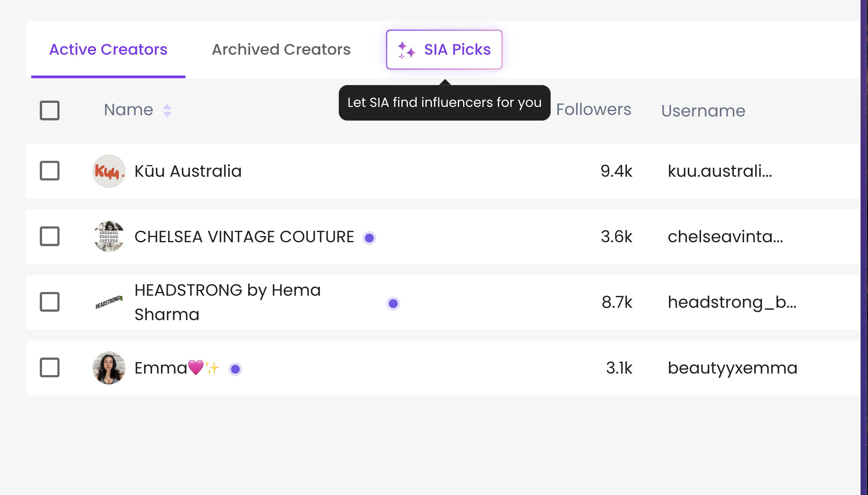Click the SIA Picks sparkle icon

406,50
